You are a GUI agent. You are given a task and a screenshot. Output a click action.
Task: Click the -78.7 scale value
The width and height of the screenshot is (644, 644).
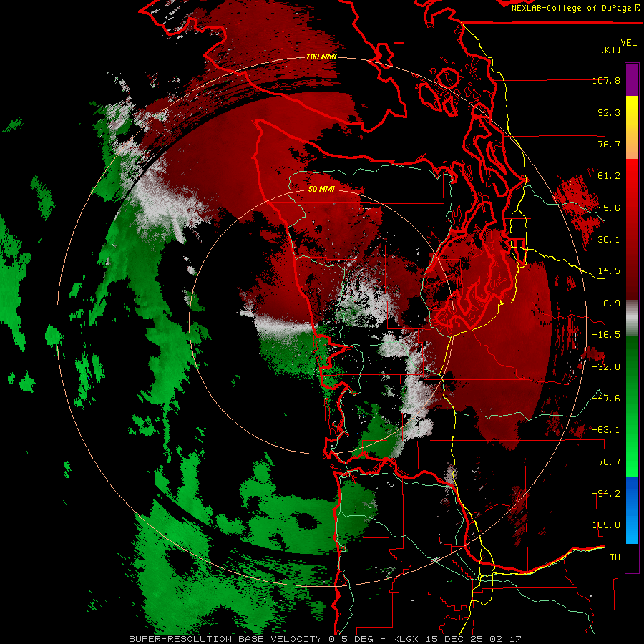pos(606,462)
